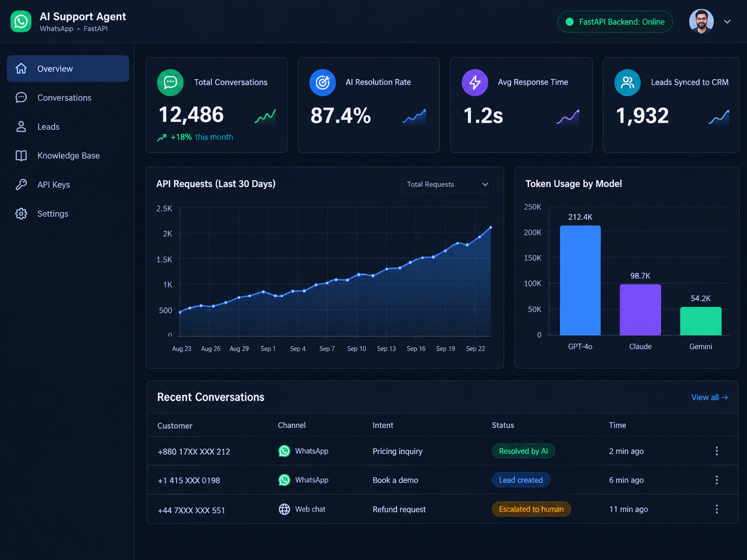Screen dimensions: 747x560
Task: Open more options for Refund request row
Action: coord(717,509)
